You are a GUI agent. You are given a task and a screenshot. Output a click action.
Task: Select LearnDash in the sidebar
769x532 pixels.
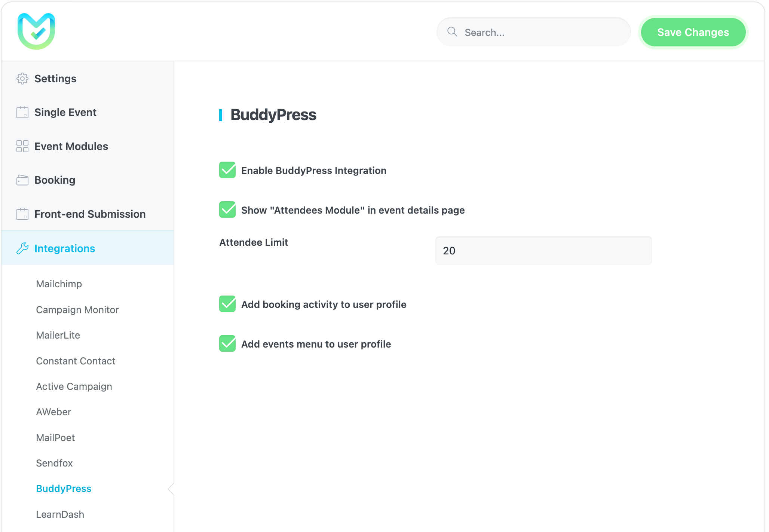[60, 514]
